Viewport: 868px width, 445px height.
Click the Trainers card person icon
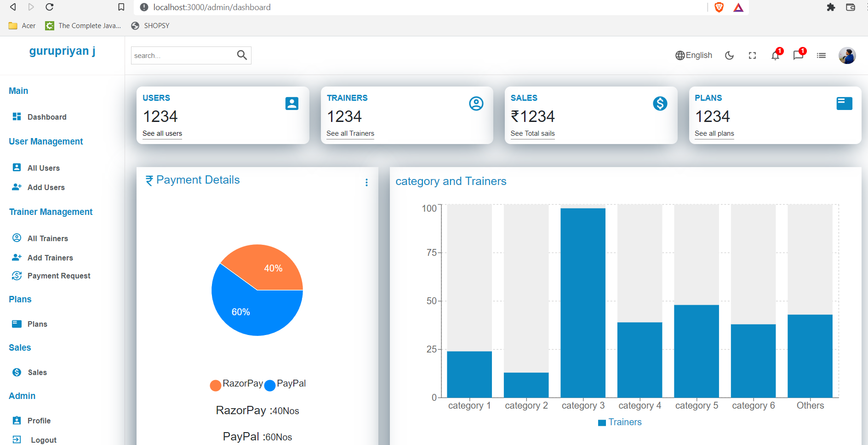coord(476,104)
